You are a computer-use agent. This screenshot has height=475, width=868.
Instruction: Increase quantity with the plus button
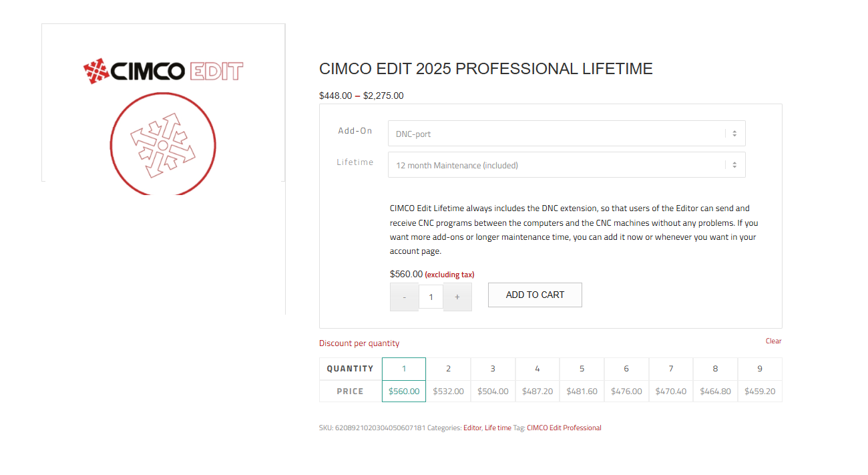click(x=457, y=297)
